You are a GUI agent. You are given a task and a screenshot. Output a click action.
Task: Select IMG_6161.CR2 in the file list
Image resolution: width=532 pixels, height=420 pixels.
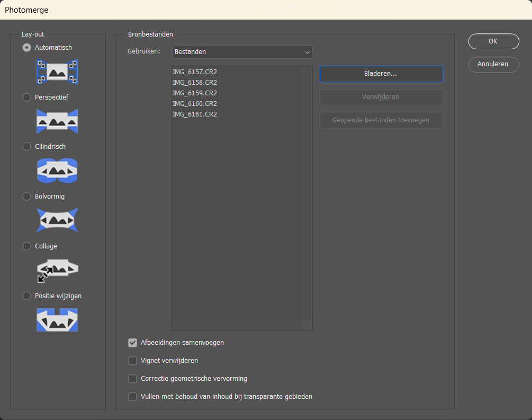[x=195, y=114]
